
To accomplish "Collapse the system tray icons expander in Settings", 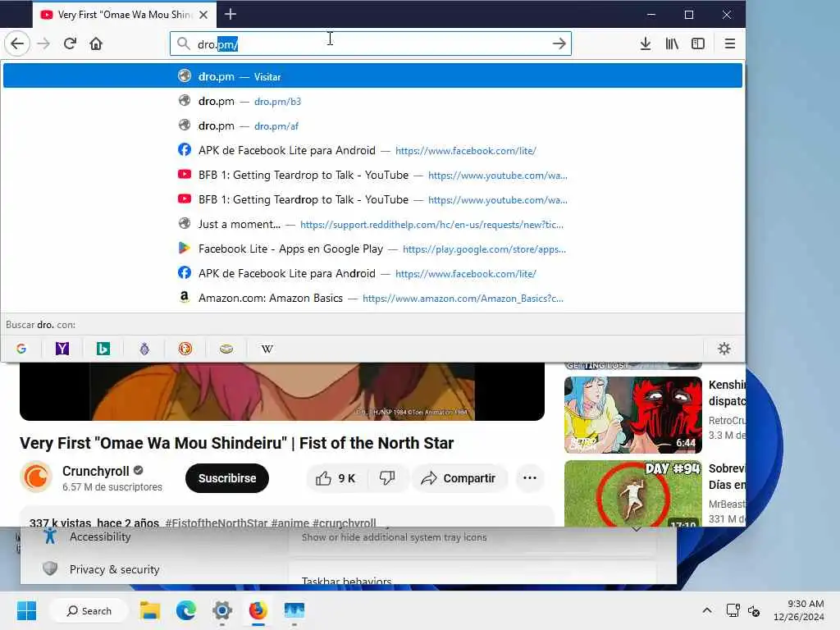I will point(636,529).
